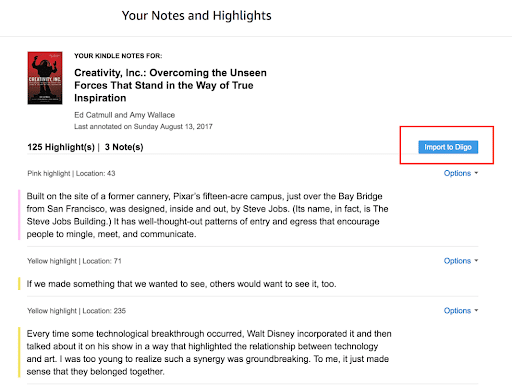The height and width of the screenshot is (386, 512).
Task: Click the 3 Note(s) count
Action: click(x=124, y=147)
